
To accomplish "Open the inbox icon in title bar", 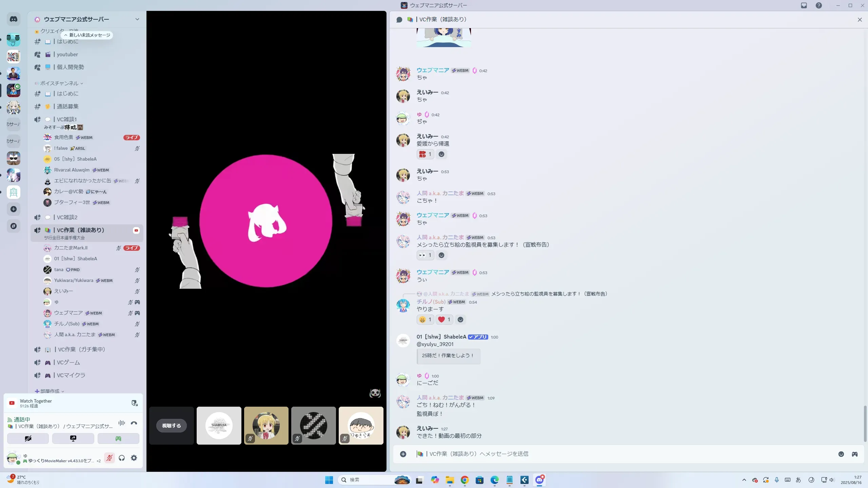I will (804, 5).
